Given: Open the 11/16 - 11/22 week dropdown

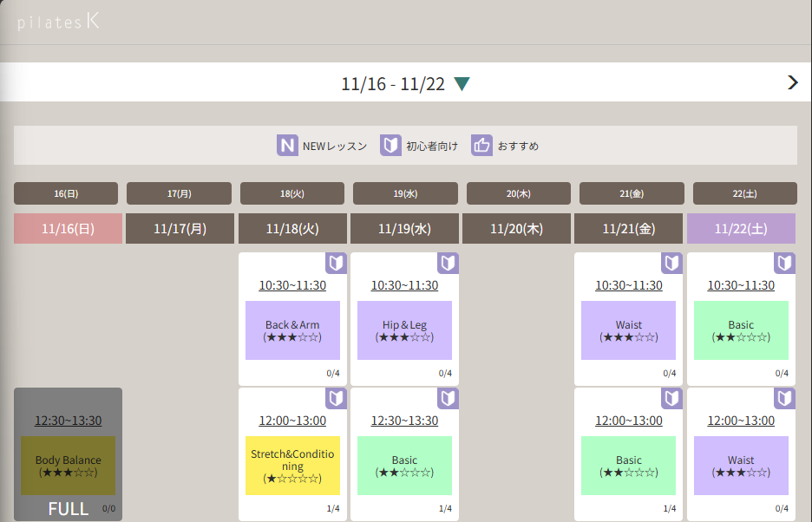Looking at the screenshot, I should (x=462, y=84).
